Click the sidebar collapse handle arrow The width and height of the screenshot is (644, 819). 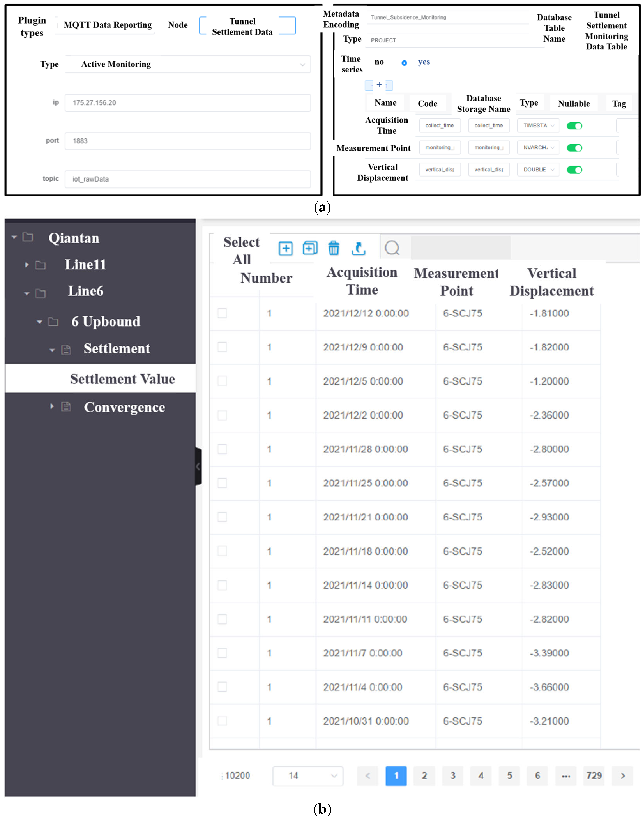tap(198, 466)
